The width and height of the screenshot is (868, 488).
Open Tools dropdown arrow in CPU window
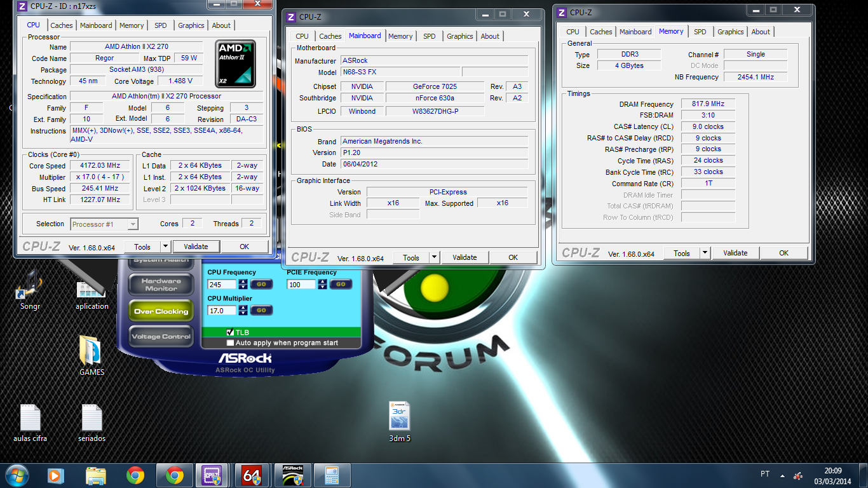[x=165, y=247]
